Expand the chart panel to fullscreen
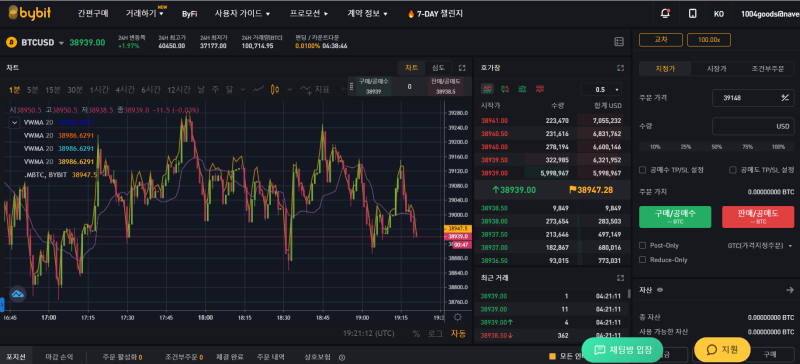 click(x=462, y=68)
